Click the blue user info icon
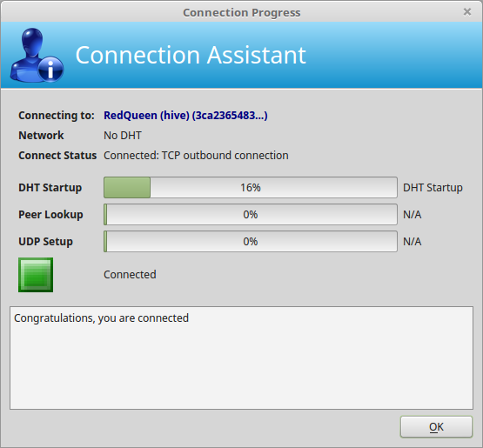 pos(37,56)
